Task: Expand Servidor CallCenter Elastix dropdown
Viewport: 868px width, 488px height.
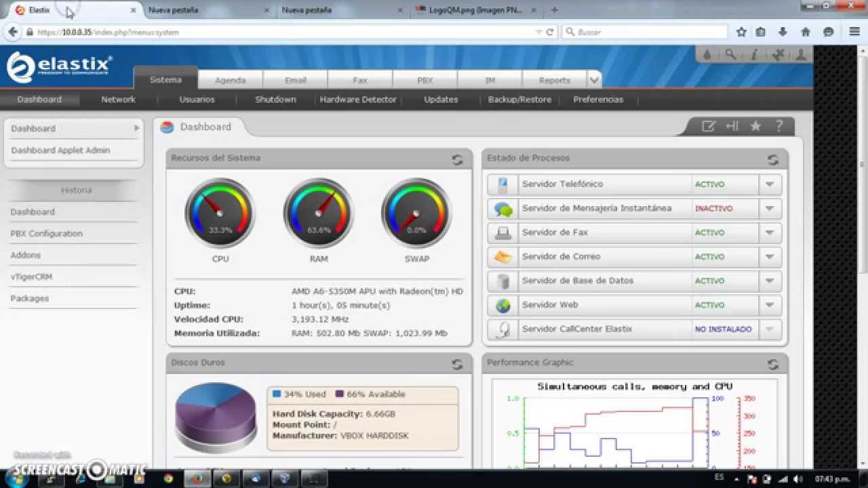Action: tap(770, 329)
